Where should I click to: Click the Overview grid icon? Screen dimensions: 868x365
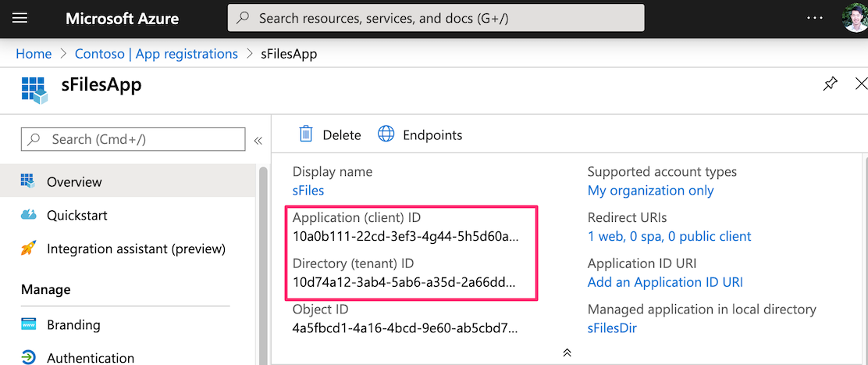27,181
